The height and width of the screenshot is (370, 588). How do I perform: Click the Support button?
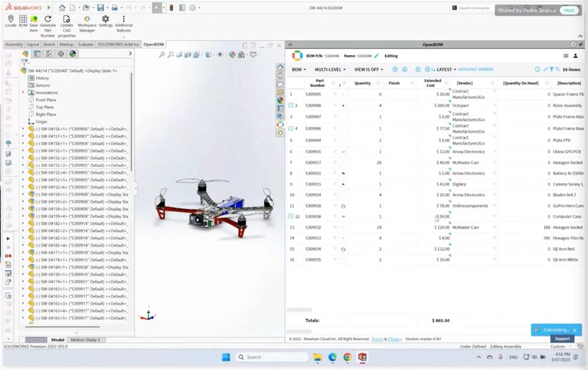coord(562,338)
